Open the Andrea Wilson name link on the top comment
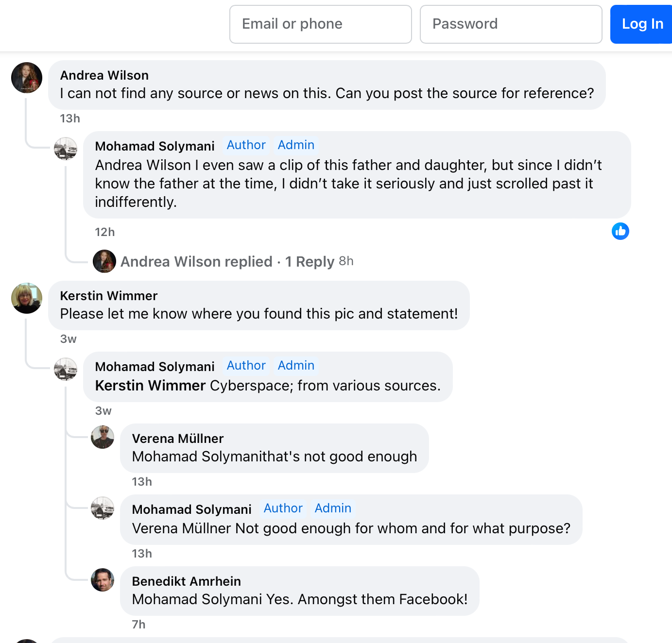 point(104,75)
